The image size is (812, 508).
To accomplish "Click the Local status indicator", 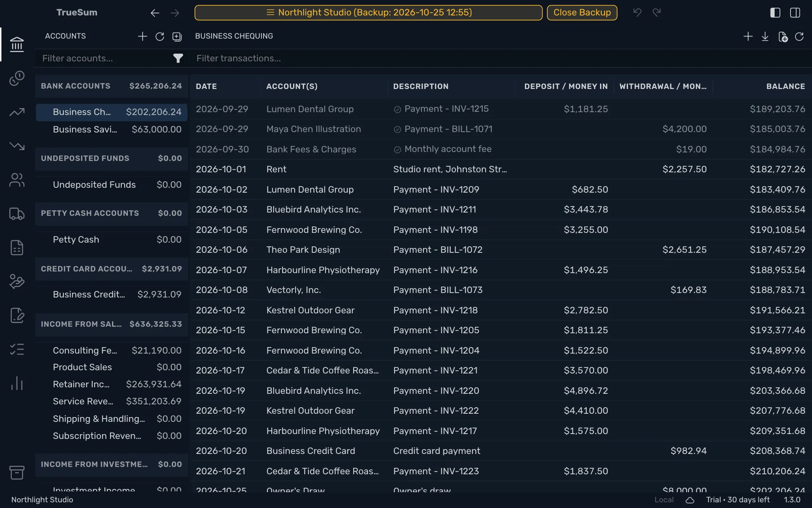I will point(664,500).
